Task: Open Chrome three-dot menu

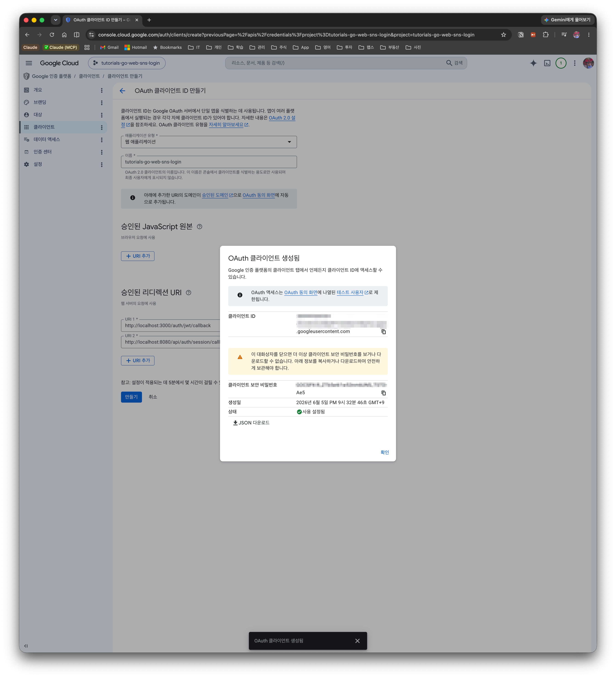Action: (x=588, y=35)
